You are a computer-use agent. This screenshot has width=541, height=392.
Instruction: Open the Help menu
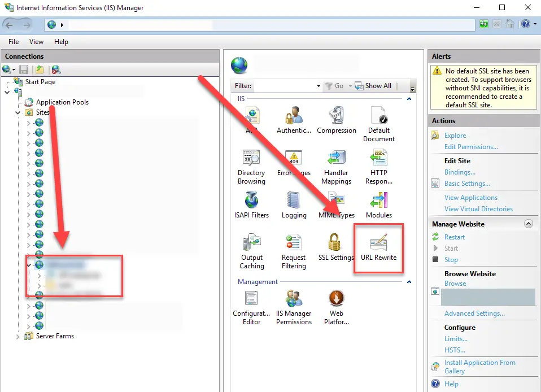point(61,42)
